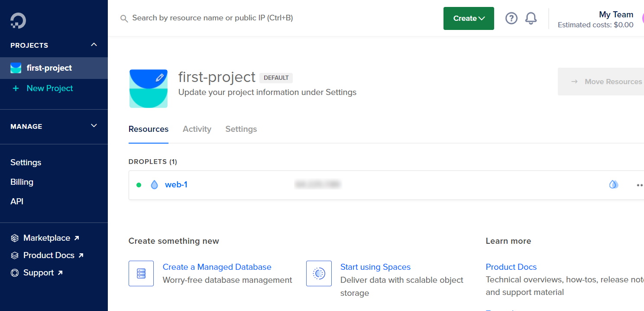Open the help question mark icon
The width and height of the screenshot is (644, 311).
pyautogui.click(x=511, y=18)
